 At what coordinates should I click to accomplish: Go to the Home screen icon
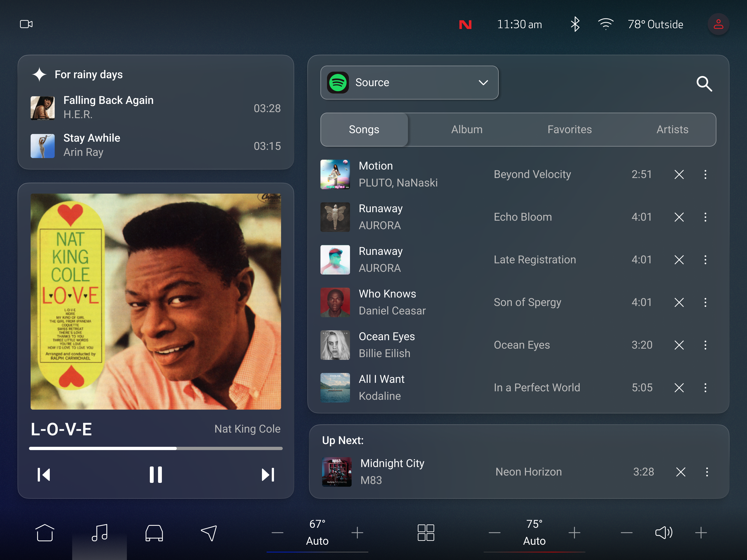coord(45,533)
